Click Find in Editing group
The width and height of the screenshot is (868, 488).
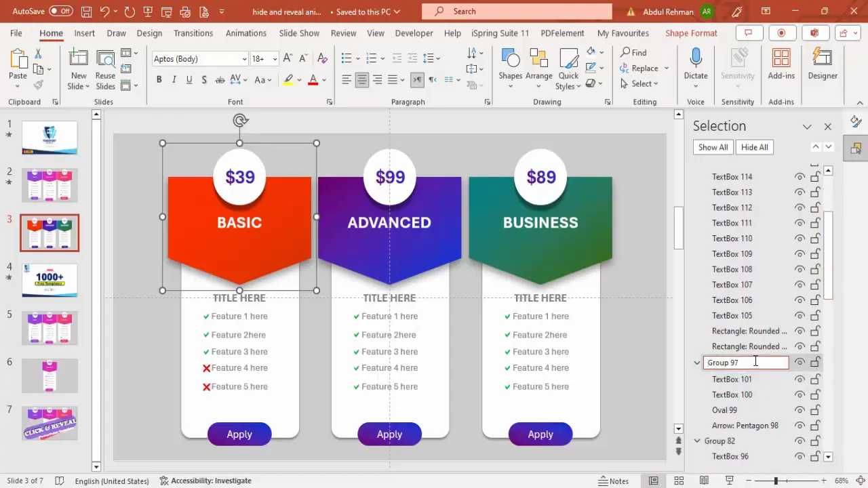[633, 53]
